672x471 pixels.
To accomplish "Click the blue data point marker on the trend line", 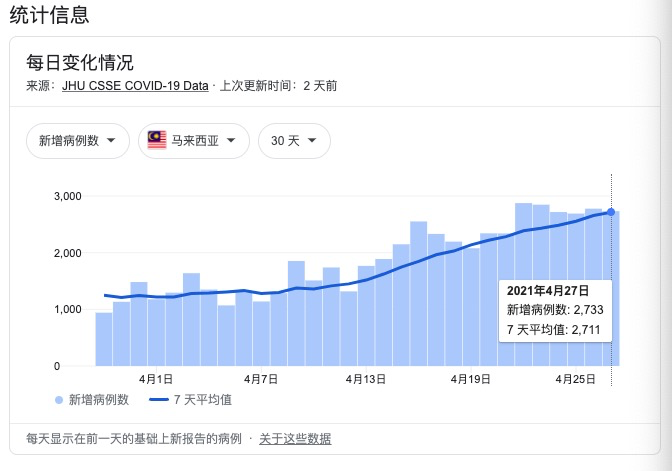I will point(611,211).
